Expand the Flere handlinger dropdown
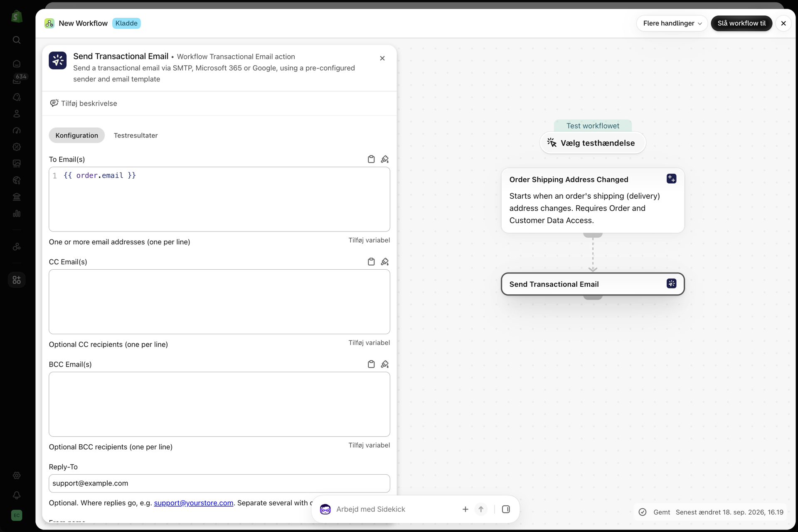Image resolution: width=798 pixels, height=532 pixels. (x=672, y=23)
